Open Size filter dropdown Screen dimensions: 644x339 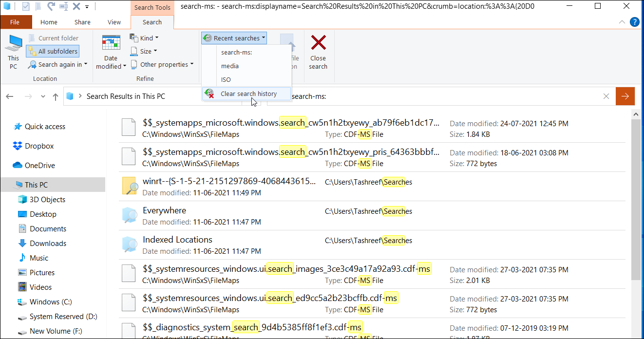(x=144, y=51)
